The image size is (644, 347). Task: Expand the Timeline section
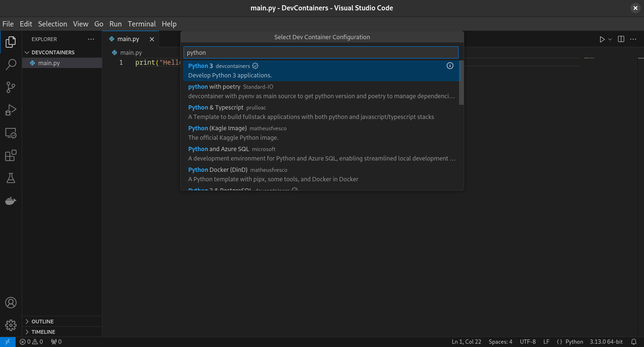click(43, 332)
